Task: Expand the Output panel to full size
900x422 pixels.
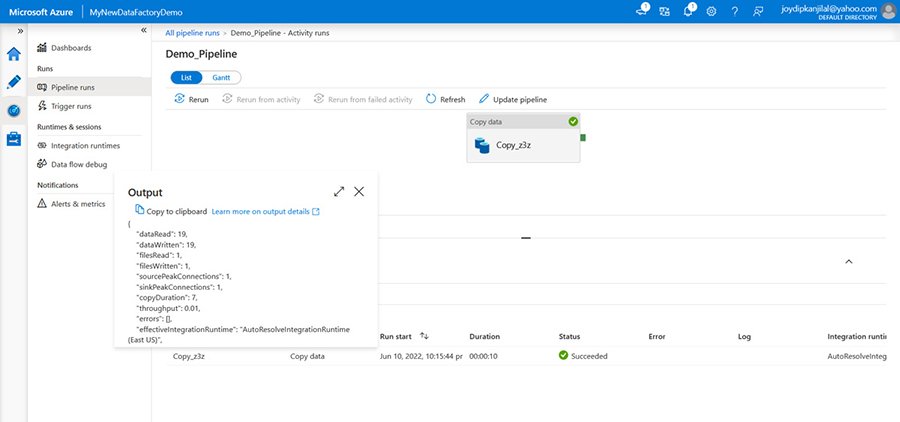Action: (x=339, y=191)
